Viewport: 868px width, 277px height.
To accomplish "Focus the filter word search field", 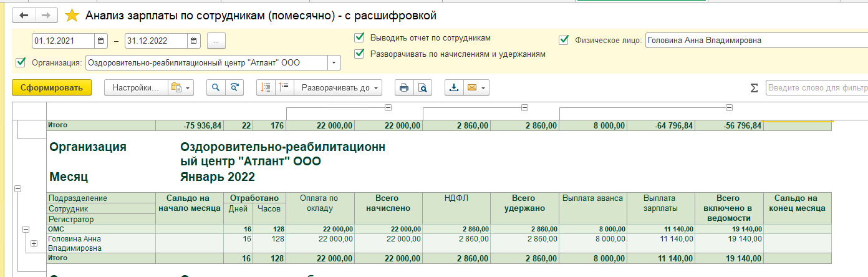I will [x=816, y=87].
